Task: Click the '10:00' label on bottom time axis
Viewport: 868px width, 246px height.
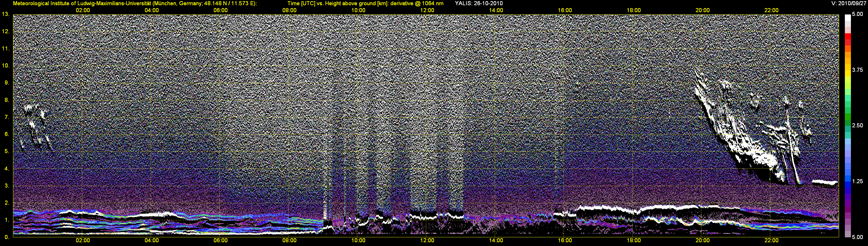Action: [x=358, y=241]
